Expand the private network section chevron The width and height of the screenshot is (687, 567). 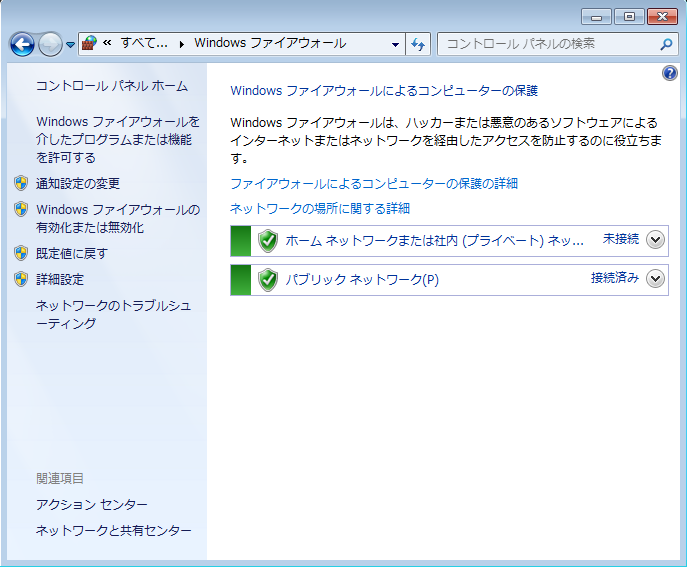pyautogui.click(x=655, y=240)
